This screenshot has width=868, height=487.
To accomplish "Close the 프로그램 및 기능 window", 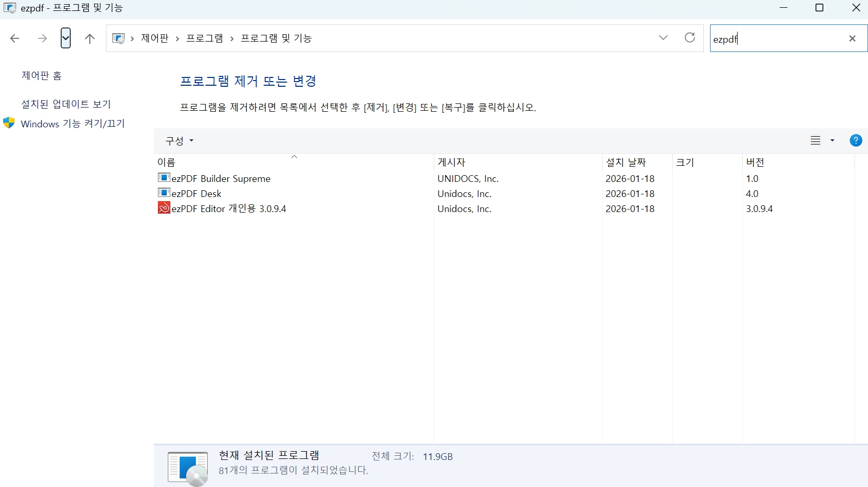I will (x=856, y=8).
